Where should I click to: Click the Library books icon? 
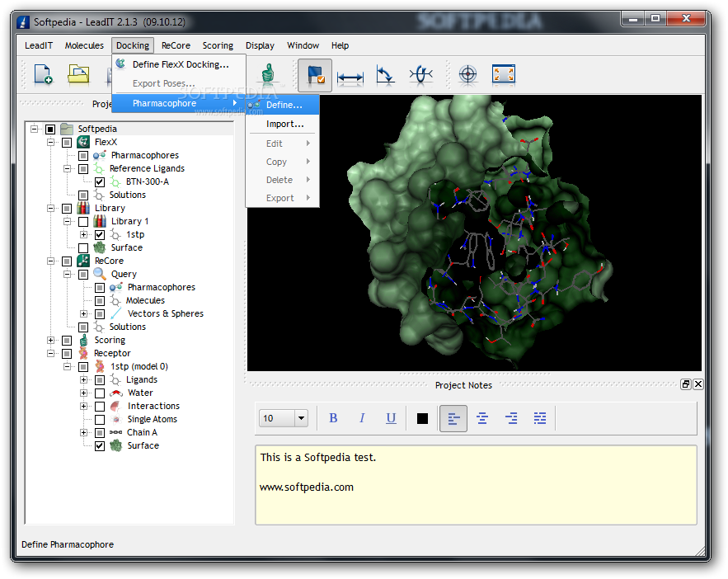pos(83,208)
